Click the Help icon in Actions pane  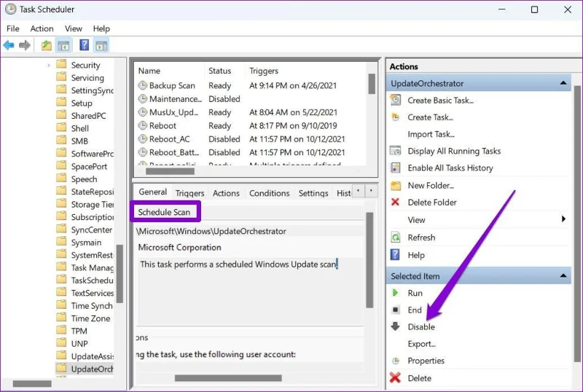(x=395, y=255)
